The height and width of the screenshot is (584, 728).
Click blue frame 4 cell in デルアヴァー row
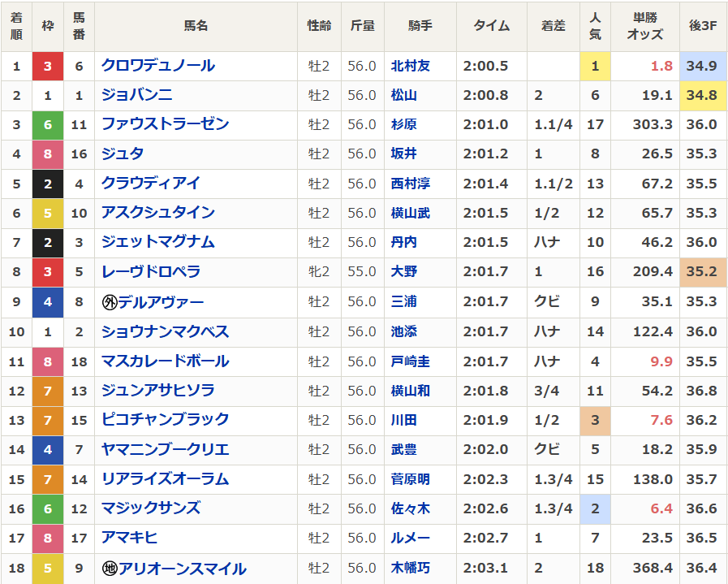pyautogui.click(x=47, y=302)
